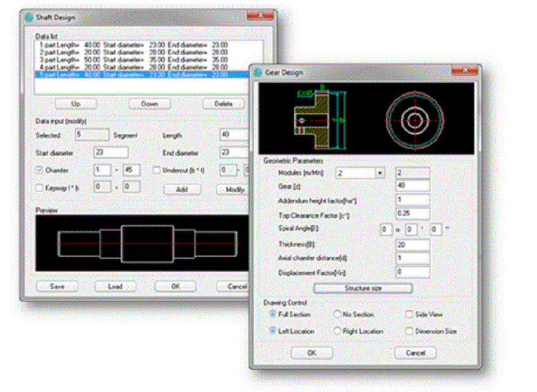Click the Spiral Angle minutes field

pyautogui.click(x=411, y=229)
